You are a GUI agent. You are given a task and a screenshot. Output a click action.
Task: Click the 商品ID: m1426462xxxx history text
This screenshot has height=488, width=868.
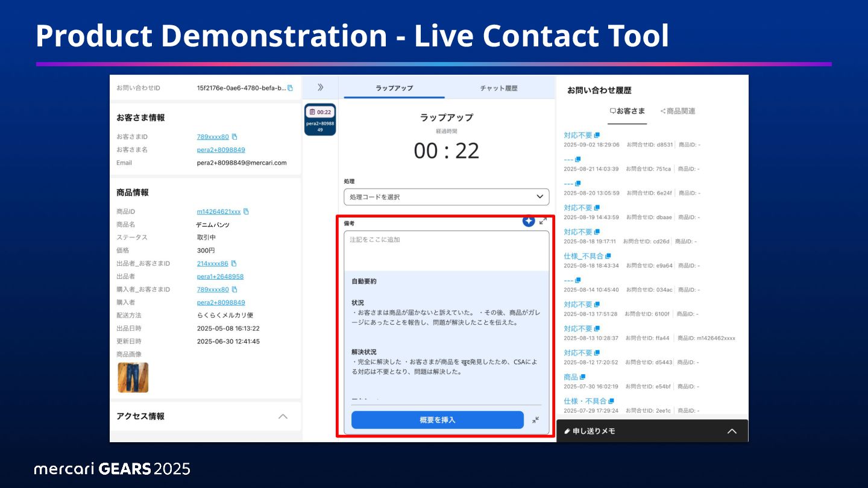click(x=706, y=338)
